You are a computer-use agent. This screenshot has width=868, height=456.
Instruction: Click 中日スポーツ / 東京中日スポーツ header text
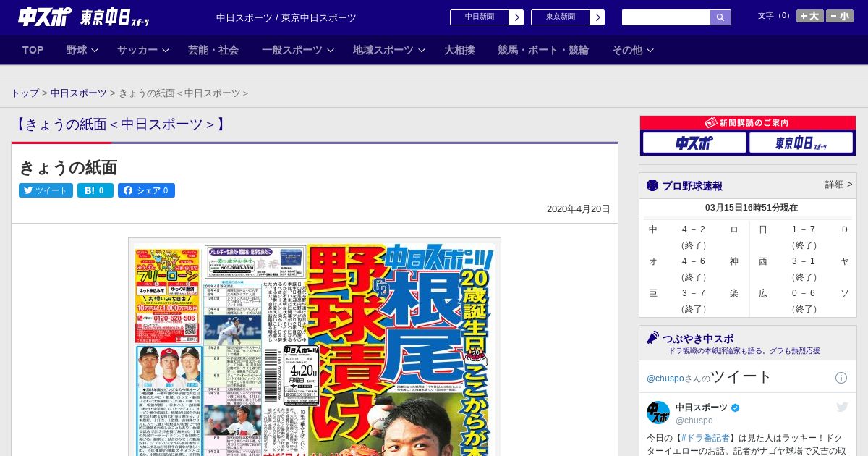(286, 17)
